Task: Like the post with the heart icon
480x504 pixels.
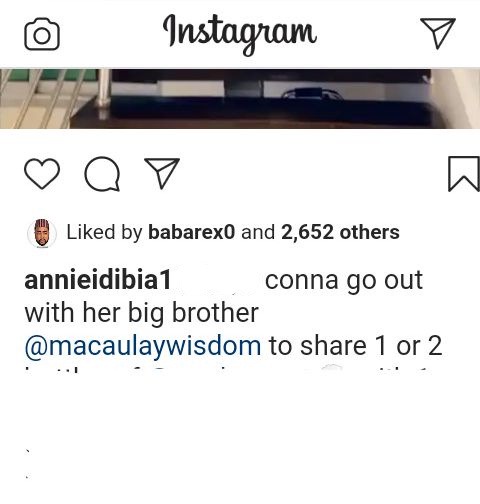Action: pyautogui.click(x=42, y=174)
